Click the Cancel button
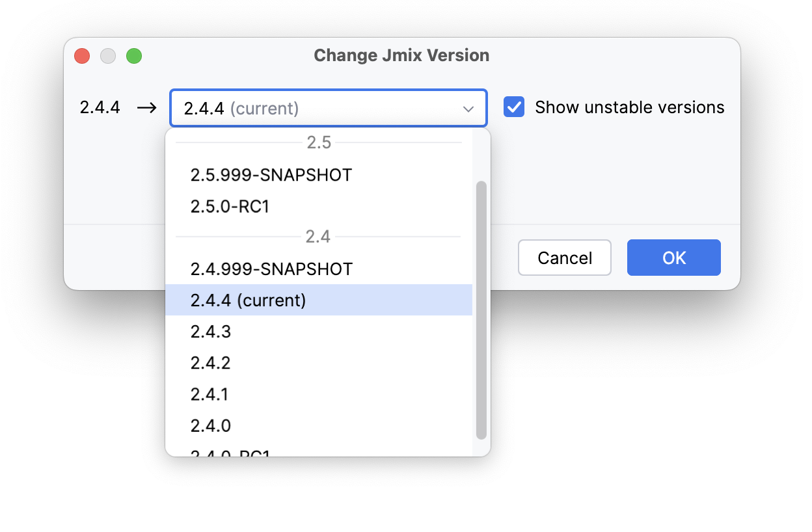Image resolution: width=812 pixels, height=532 pixels. [x=564, y=258]
